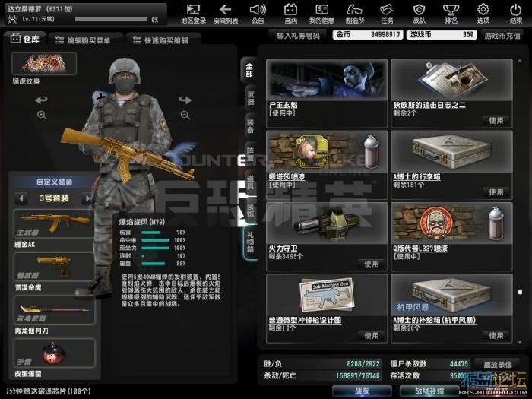Image resolution: width=532 pixels, height=399 pixels.
Task: Use the A博士的补给箱 item
Action: click(496, 336)
